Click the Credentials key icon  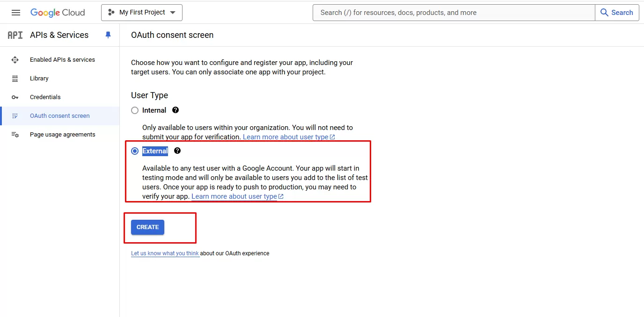[x=15, y=97]
